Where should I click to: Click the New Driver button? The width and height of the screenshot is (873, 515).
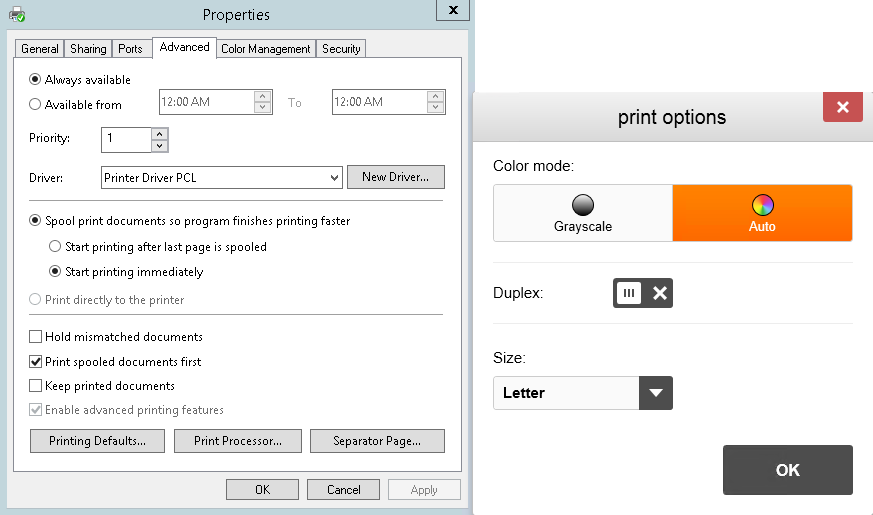click(395, 178)
